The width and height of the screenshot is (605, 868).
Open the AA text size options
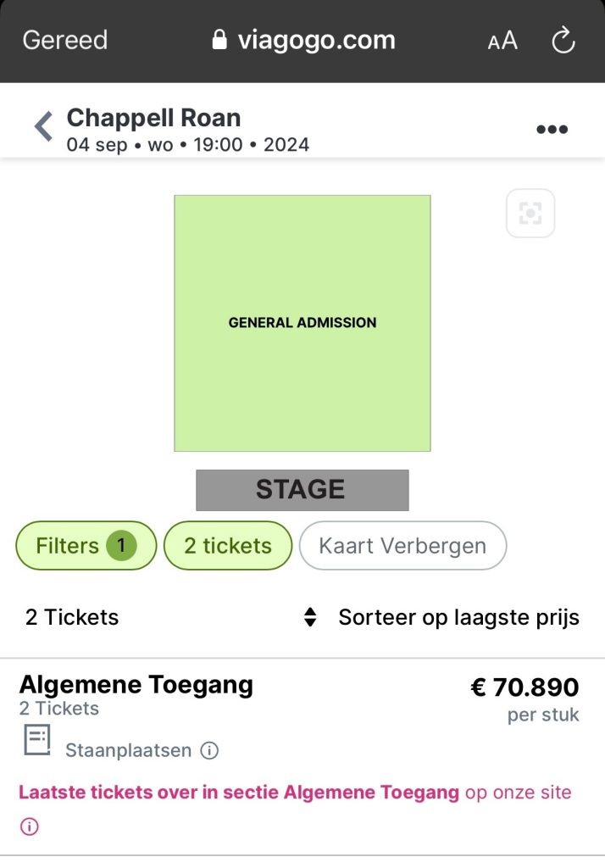coord(502,41)
